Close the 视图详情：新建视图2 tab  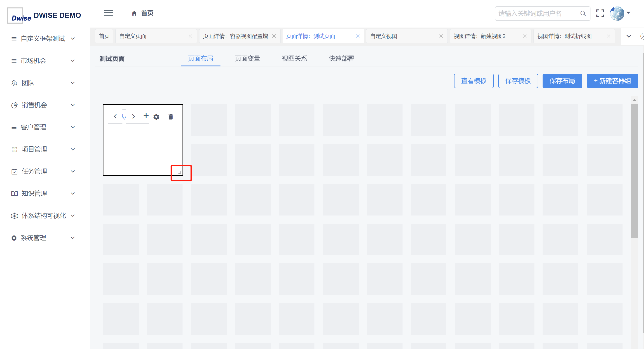coord(525,36)
